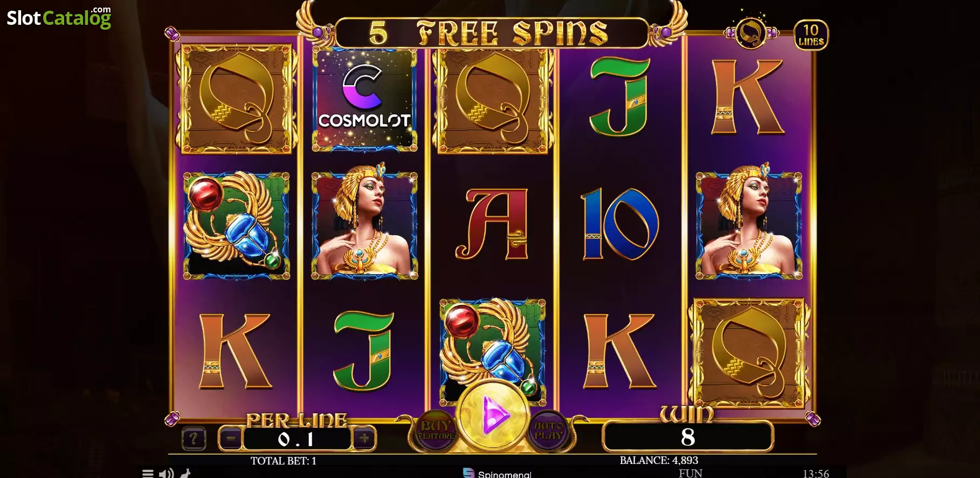Decrease per line bet with minus
980x478 pixels.
[x=231, y=439]
